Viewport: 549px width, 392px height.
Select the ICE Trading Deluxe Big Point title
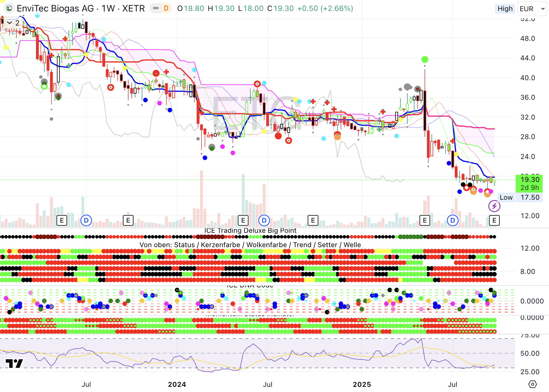pos(250,230)
